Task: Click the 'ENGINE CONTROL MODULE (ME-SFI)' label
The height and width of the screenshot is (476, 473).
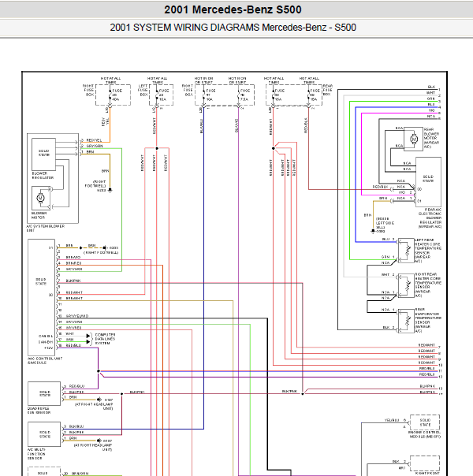Action: (424, 434)
